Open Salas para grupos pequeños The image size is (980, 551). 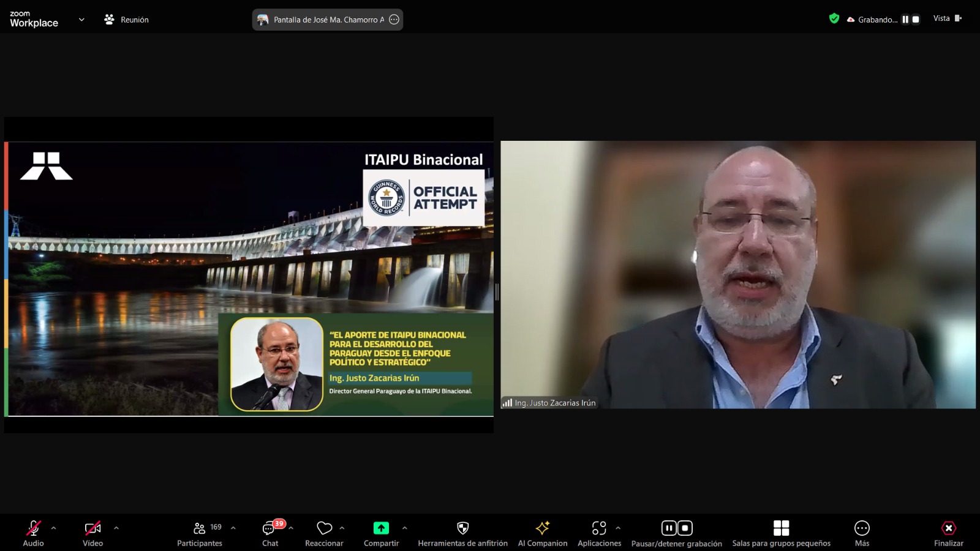782,533
